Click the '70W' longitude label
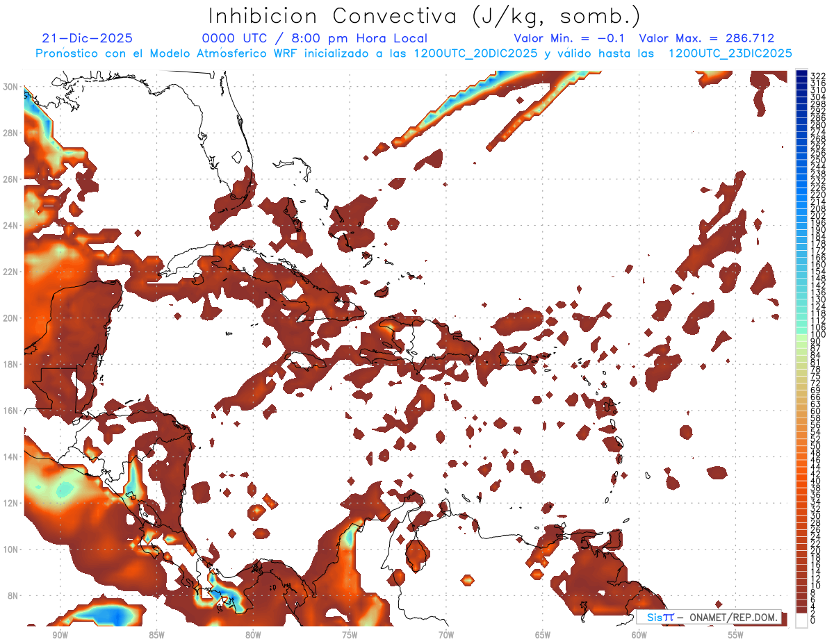Screen dimensions: 834x644 [x=446, y=635]
